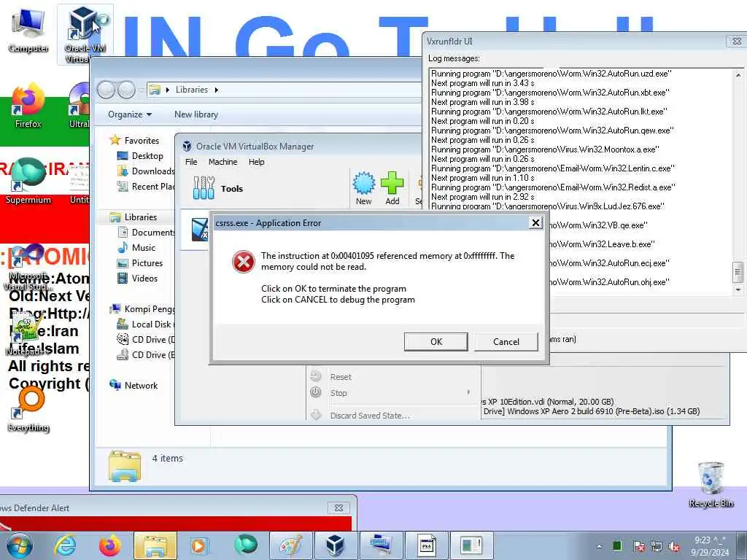Screen dimensions: 747x560
Task: Click log line with Worm.Win32.AutoRun.uzd.exe
Action: (x=551, y=74)
